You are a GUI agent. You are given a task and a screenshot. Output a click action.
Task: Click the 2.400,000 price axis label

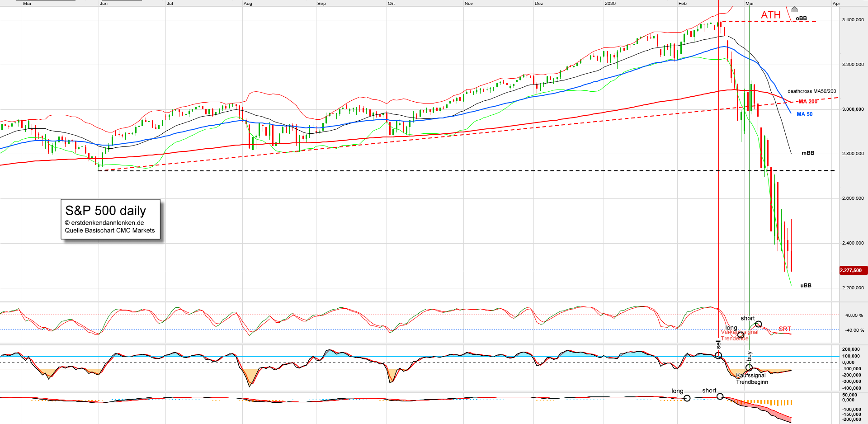(x=853, y=243)
